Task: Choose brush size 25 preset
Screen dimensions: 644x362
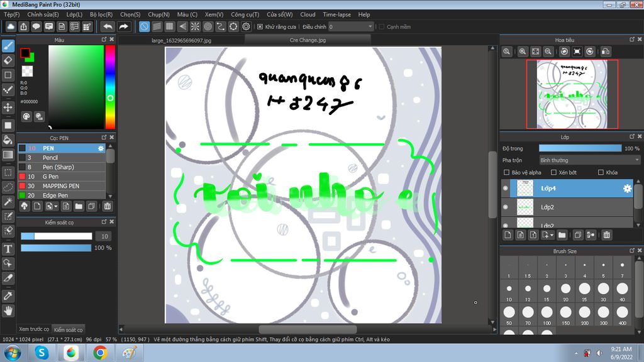Action: pos(584,292)
